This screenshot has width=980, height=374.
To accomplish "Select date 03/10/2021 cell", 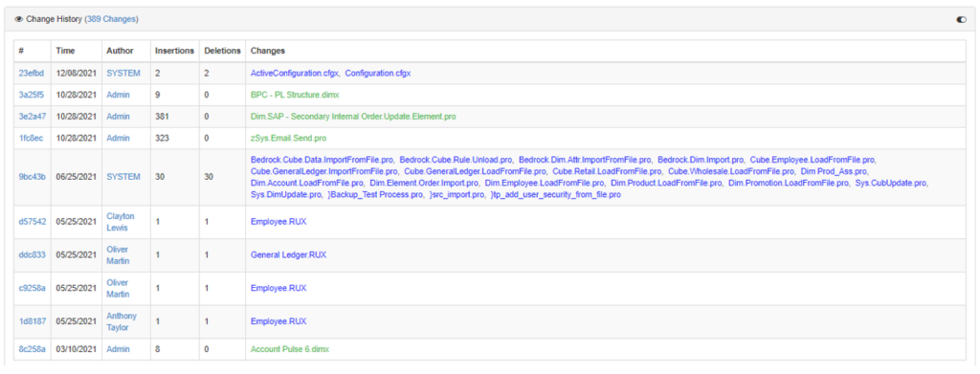I will point(76,349).
